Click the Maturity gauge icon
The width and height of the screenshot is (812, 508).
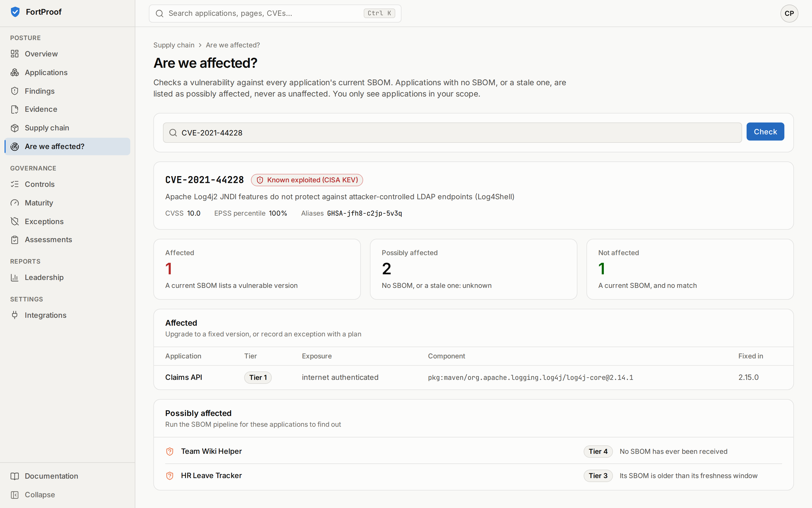click(x=14, y=203)
